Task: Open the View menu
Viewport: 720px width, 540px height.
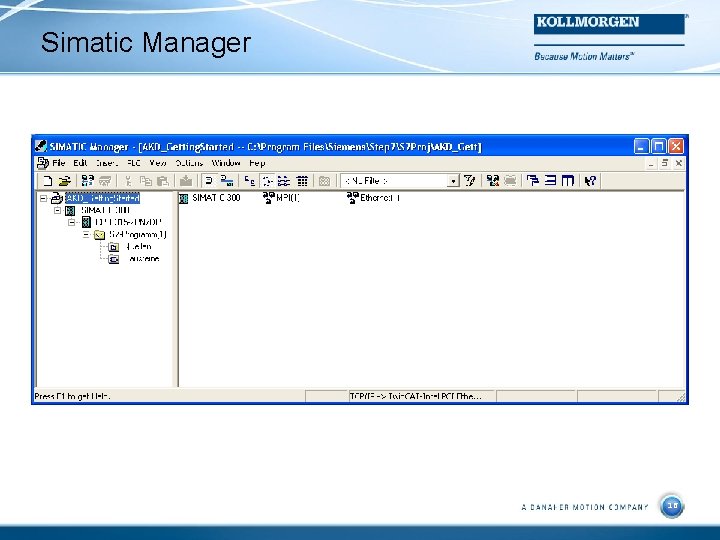Action: click(x=158, y=163)
